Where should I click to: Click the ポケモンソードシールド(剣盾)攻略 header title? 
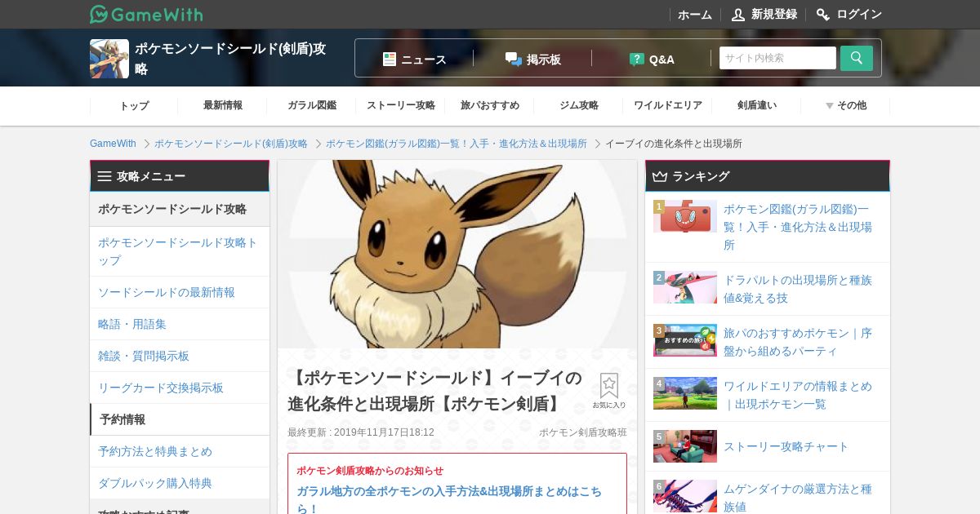(x=231, y=59)
